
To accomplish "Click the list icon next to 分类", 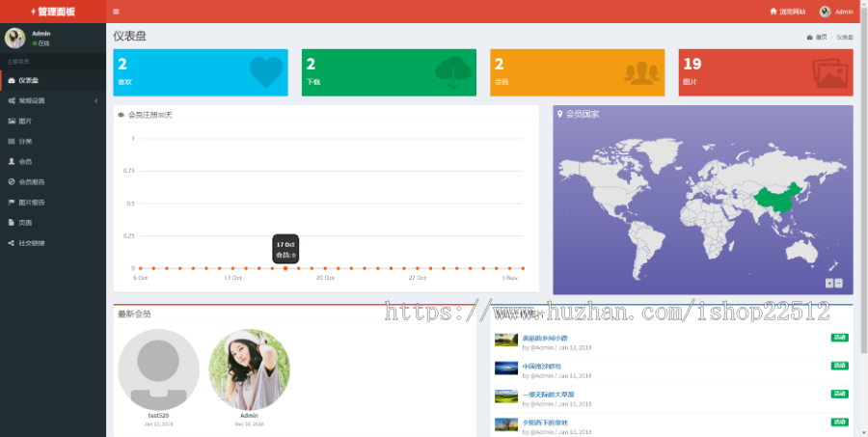I will [12, 141].
